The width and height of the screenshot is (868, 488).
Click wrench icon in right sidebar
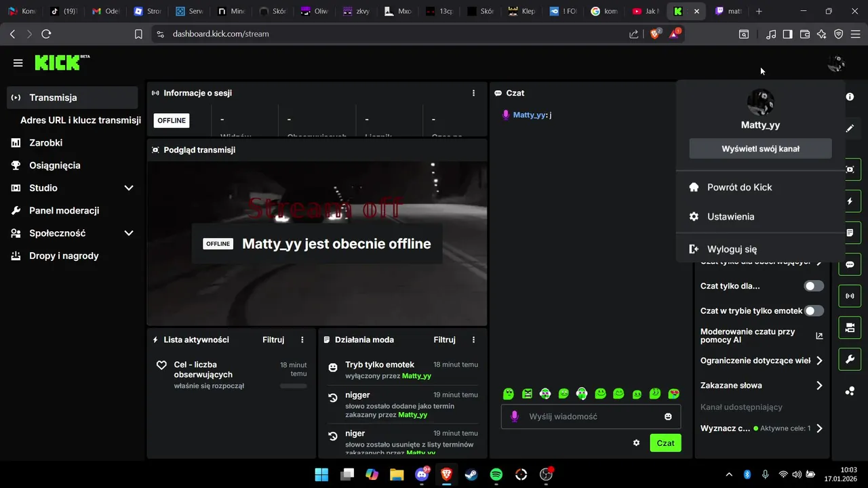pyautogui.click(x=850, y=359)
